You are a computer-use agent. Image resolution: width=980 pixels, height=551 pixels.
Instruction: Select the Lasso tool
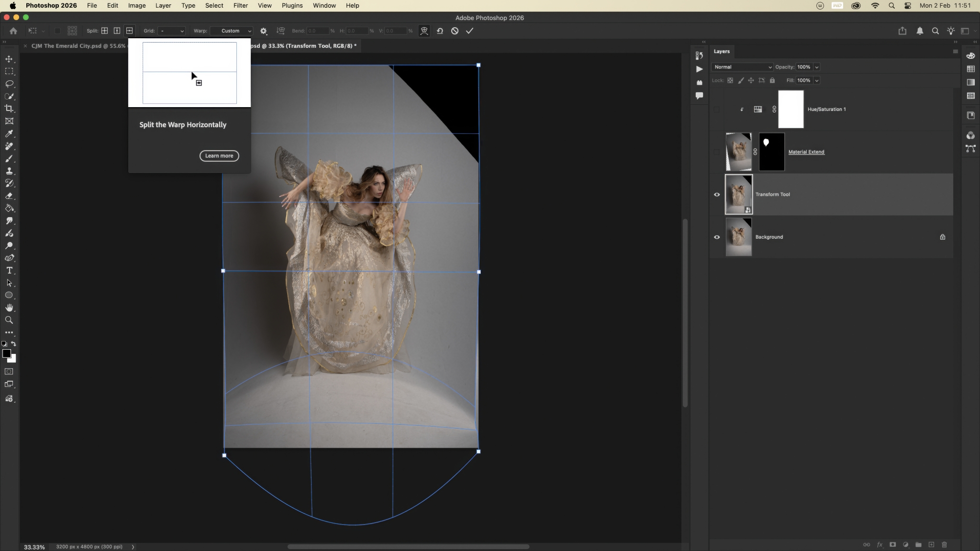click(x=9, y=84)
